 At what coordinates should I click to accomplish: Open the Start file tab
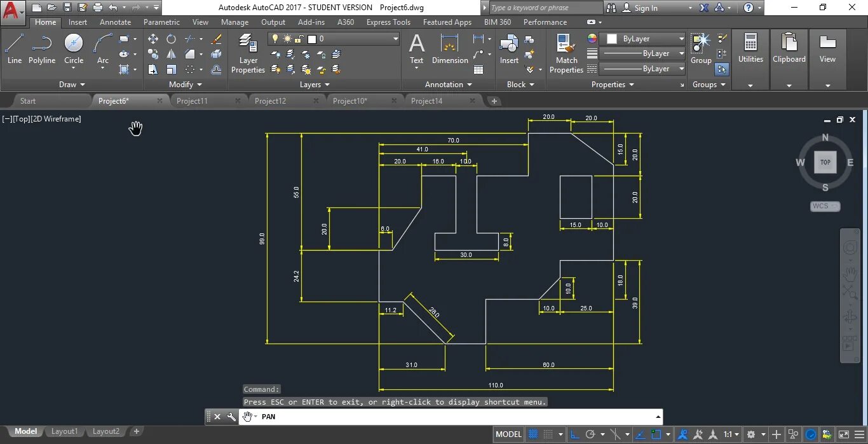click(x=28, y=101)
